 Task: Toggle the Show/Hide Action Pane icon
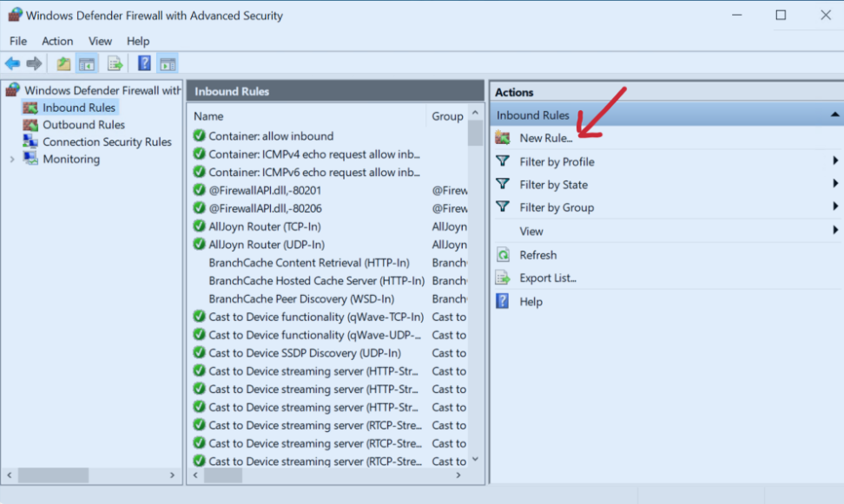[x=168, y=63]
